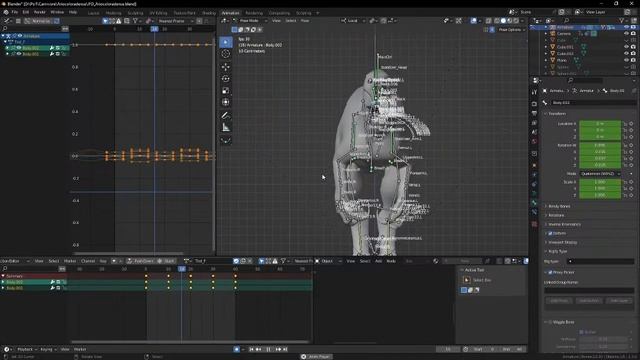Image resolution: width=640 pixels, height=360 pixels.
Task: Select the Measure tool in viewport toolbar
Action: tap(226, 128)
